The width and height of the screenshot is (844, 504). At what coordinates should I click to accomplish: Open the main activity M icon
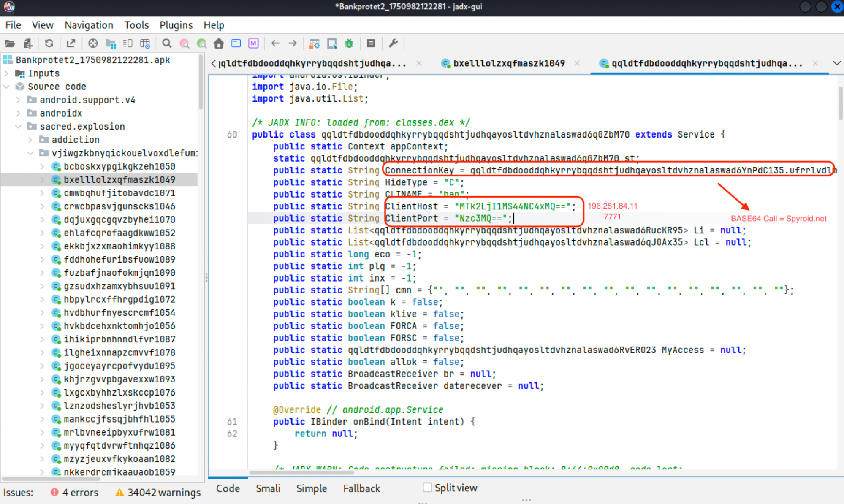pos(253,43)
